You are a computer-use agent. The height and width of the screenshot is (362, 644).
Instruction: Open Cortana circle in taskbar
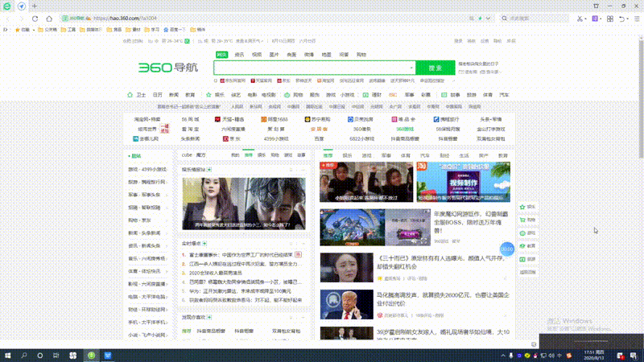39,356
